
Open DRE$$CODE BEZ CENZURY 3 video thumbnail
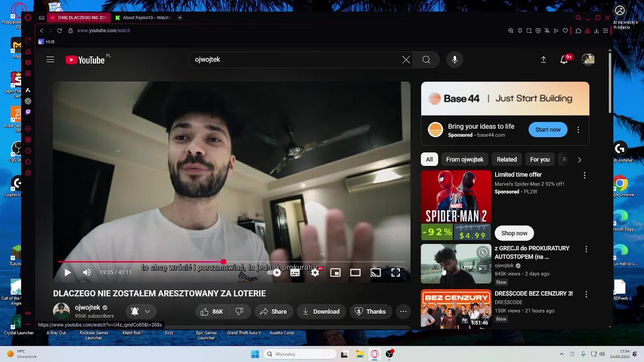click(x=456, y=309)
